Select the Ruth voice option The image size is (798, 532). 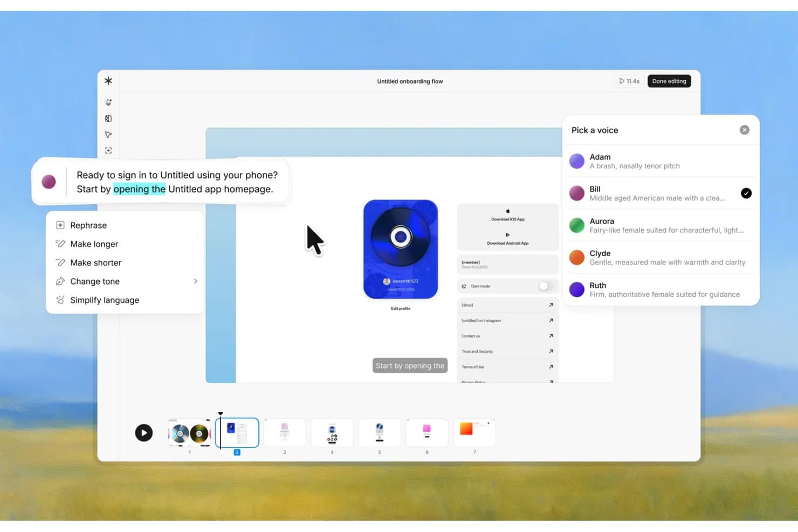pyautogui.click(x=661, y=289)
